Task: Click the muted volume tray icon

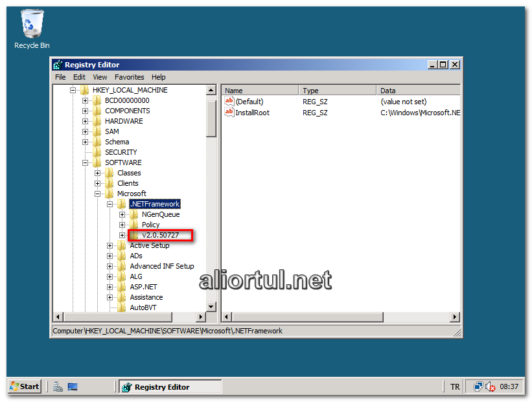Action: click(491, 386)
